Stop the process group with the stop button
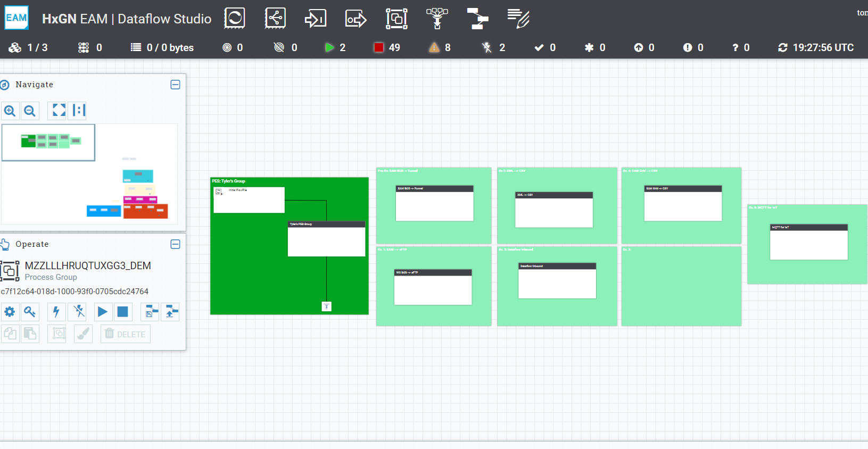Screen dimensions: 868x449 123,312
